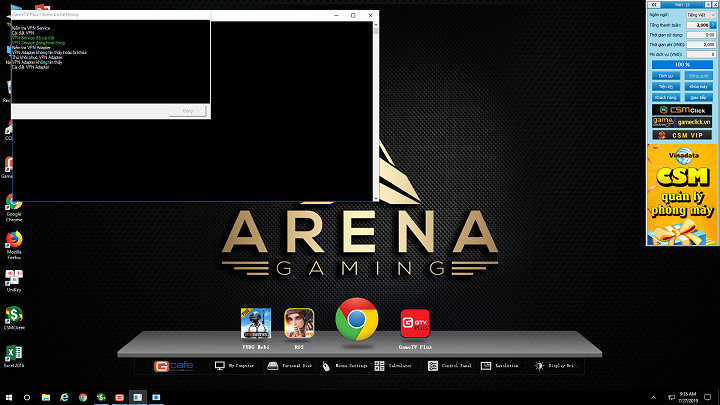720x405 pixels.
Task: Click the scrollbar down arrow of the black window
Action: 376,199
